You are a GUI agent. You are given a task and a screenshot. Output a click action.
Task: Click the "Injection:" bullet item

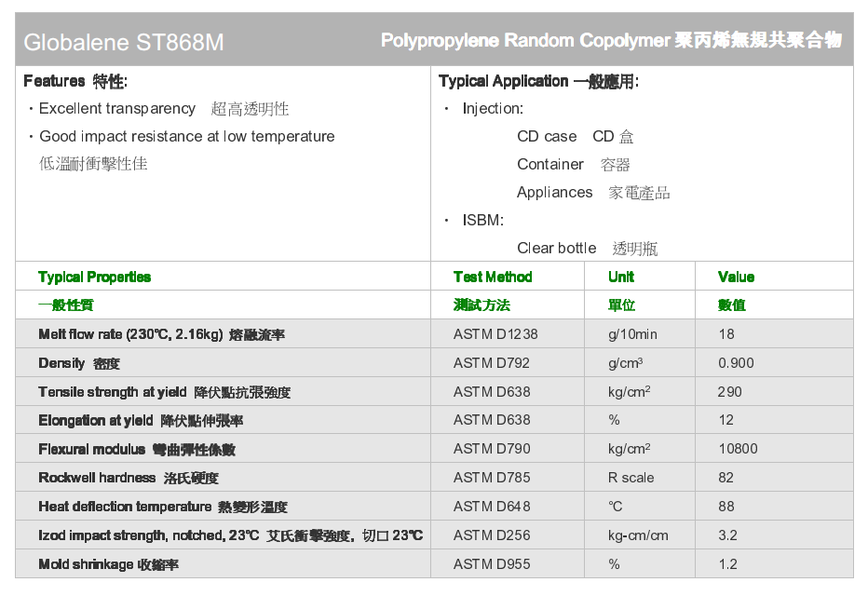pyautogui.click(x=493, y=108)
